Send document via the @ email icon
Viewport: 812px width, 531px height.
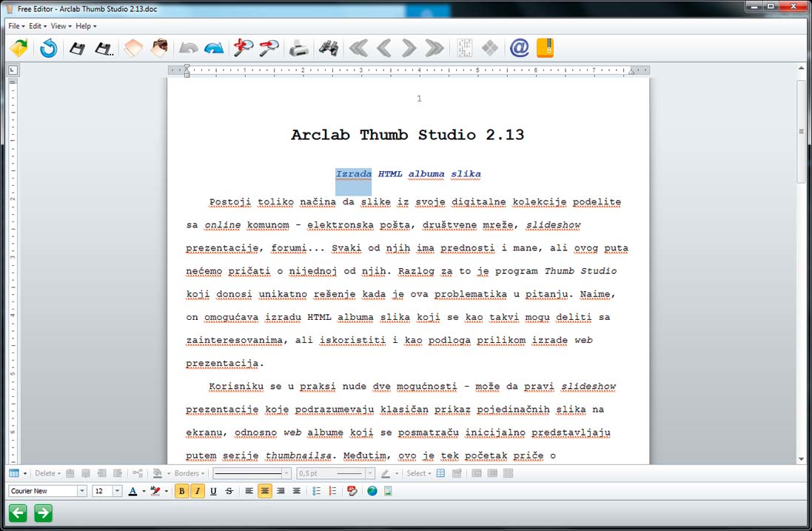coord(520,47)
